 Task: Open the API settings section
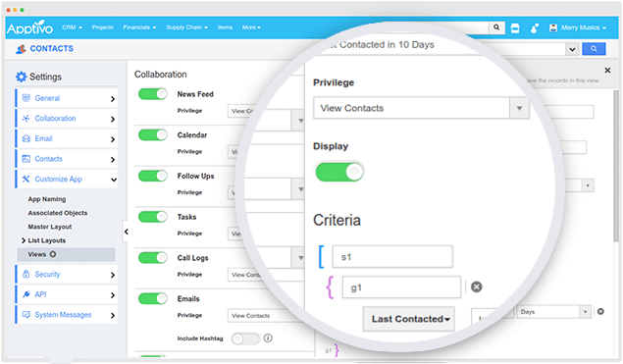[67, 294]
